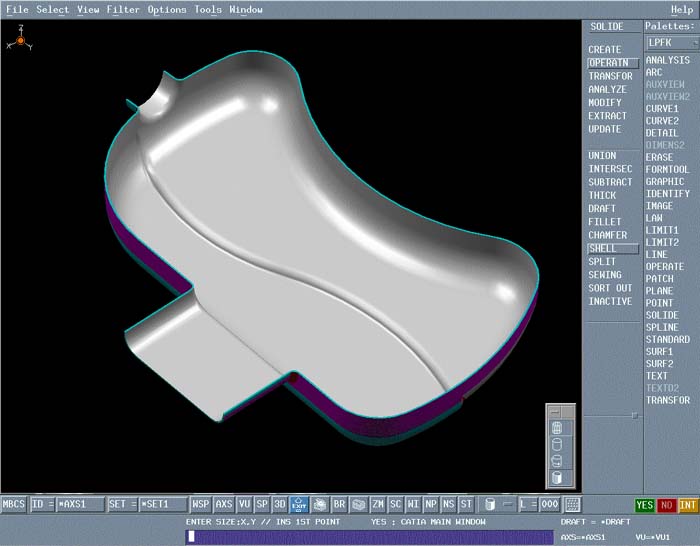The image size is (700, 546).
Task: Click the FILLET operation
Action: click(x=604, y=222)
